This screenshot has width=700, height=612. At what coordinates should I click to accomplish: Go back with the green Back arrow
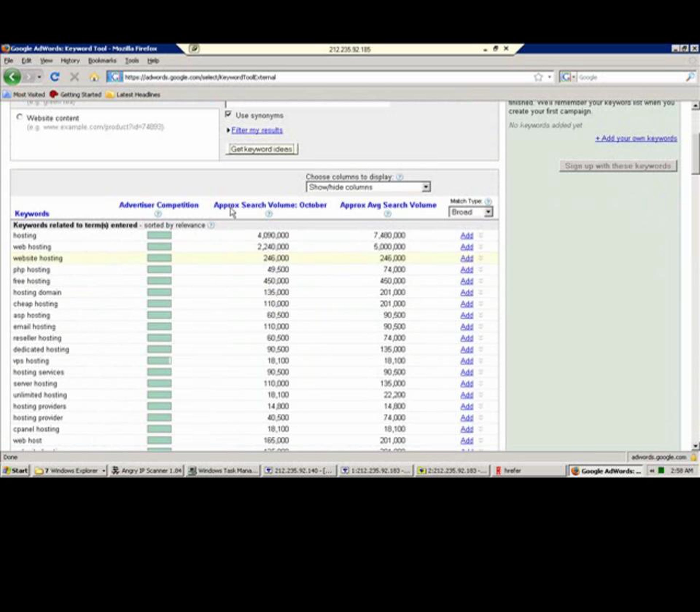click(x=12, y=77)
